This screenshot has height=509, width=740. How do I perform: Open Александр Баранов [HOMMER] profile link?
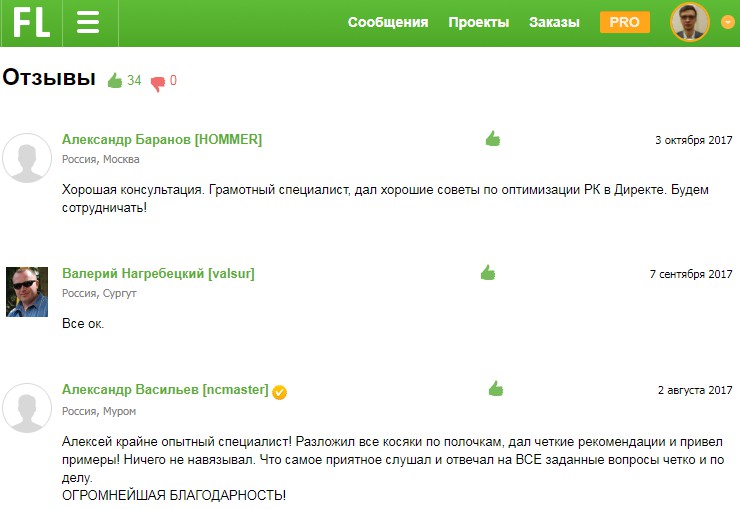click(162, 140)
